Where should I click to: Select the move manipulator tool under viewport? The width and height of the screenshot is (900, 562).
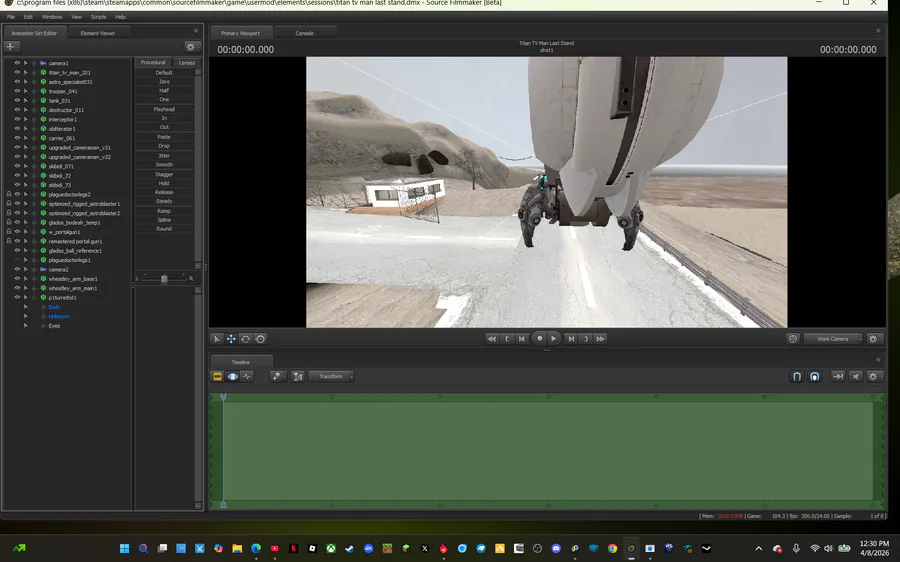point(231,339)
